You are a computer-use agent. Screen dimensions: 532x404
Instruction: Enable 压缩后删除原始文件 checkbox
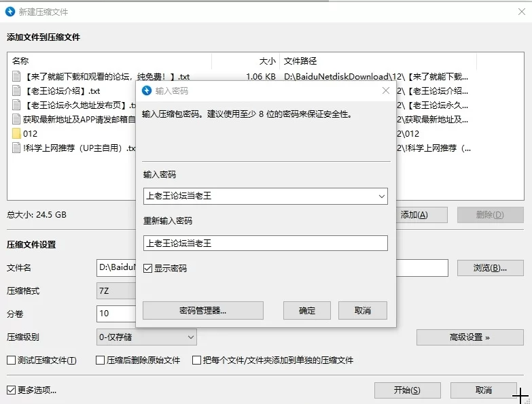click(100, 360)
